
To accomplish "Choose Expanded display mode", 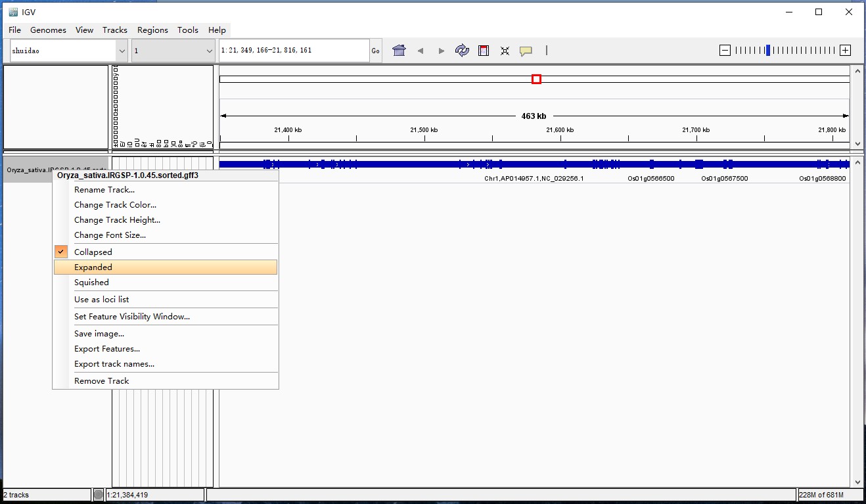I will point(166,267).
